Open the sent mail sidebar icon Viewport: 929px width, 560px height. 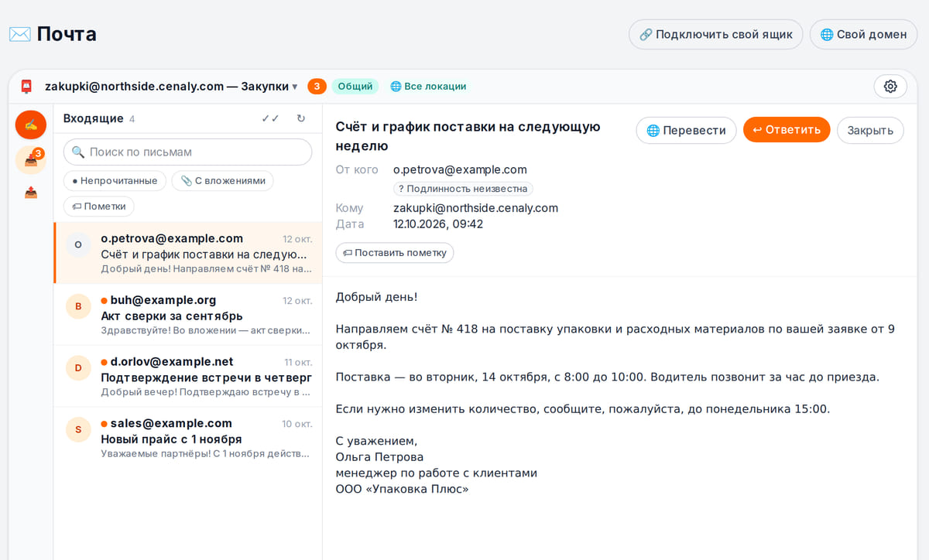click(x=31, y=192)
